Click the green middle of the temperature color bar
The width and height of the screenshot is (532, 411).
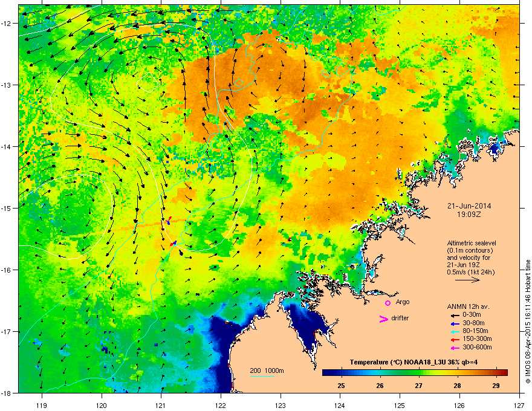pos(415,373)
